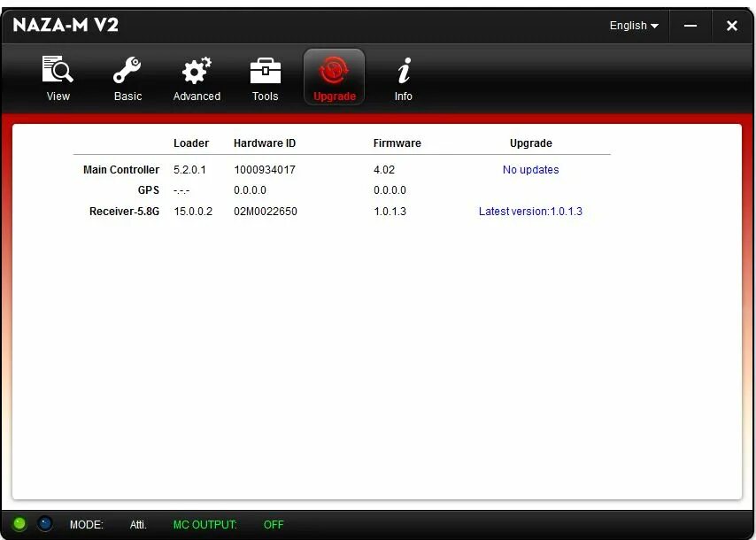Click loader value '5.2.0.1'

point(189,170)
